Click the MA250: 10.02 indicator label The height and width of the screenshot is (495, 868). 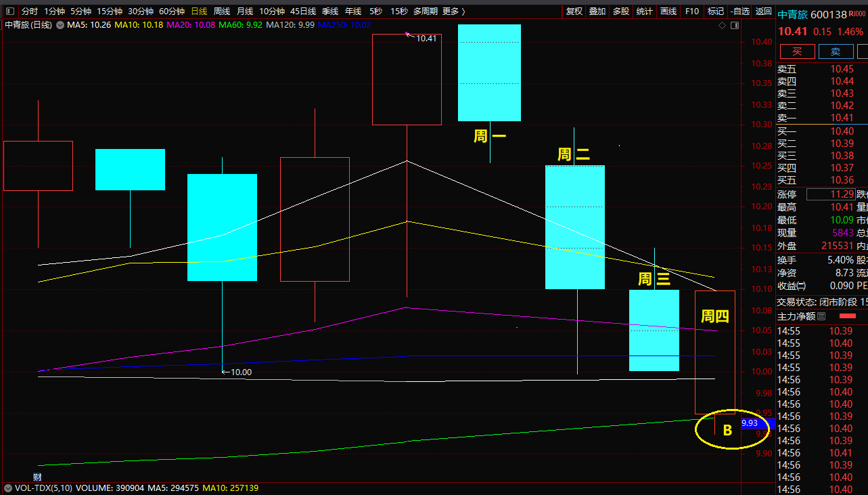344,25
